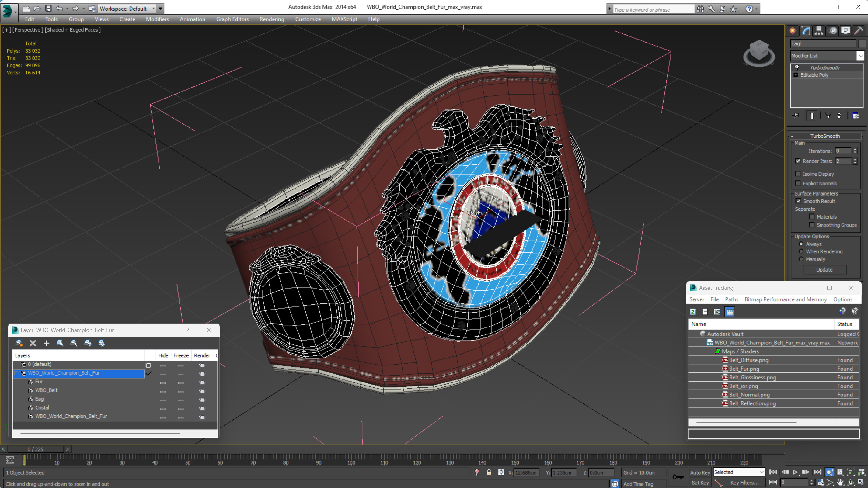The height and width of the screenshot is (488, 868).
Task: Enable the Isoline Display checkbox
Action: point(798,174)
